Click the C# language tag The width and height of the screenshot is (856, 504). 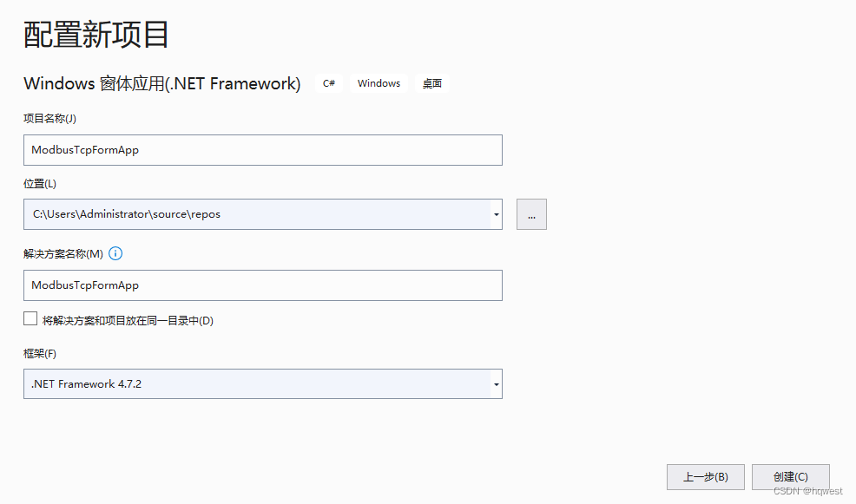(x=329, y=83)
